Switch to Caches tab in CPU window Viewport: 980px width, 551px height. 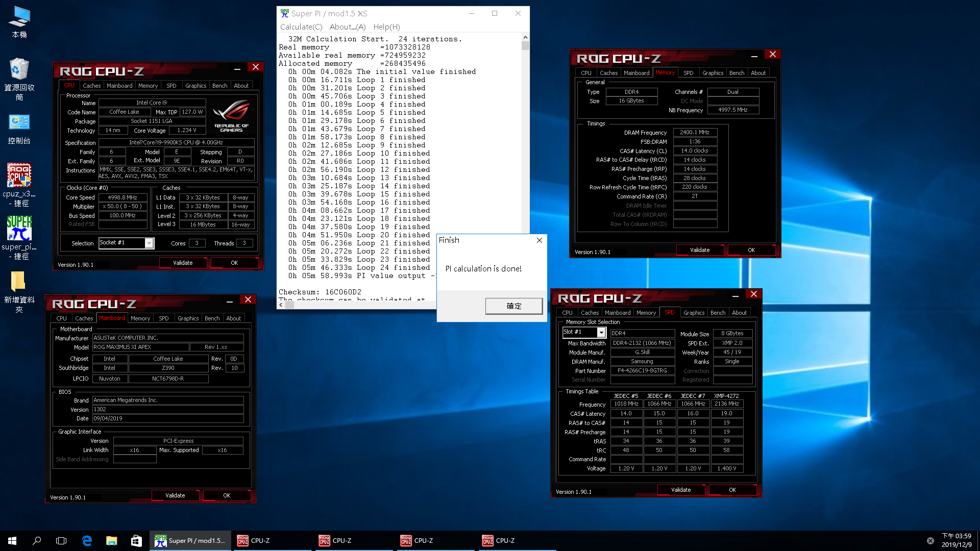coord(92,86)
